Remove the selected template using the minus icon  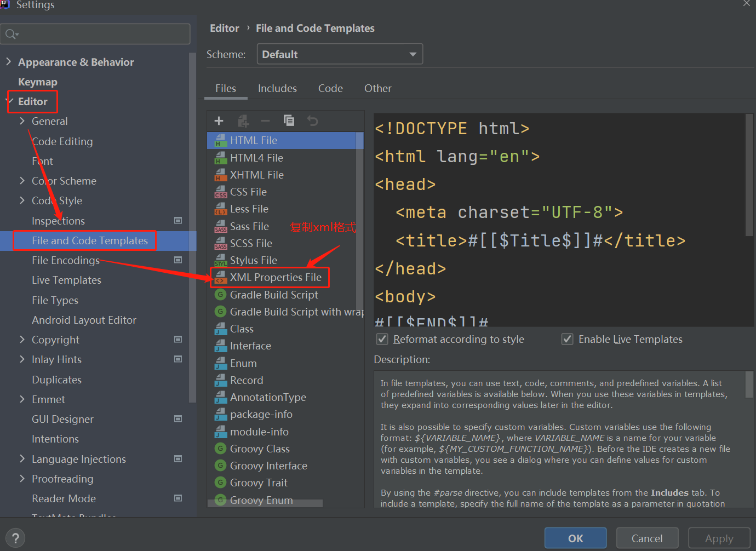point(266,120)
